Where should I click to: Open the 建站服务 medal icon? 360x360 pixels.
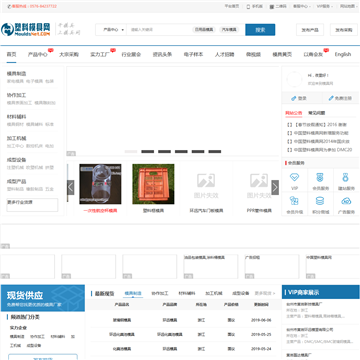(x=346, y=177)
